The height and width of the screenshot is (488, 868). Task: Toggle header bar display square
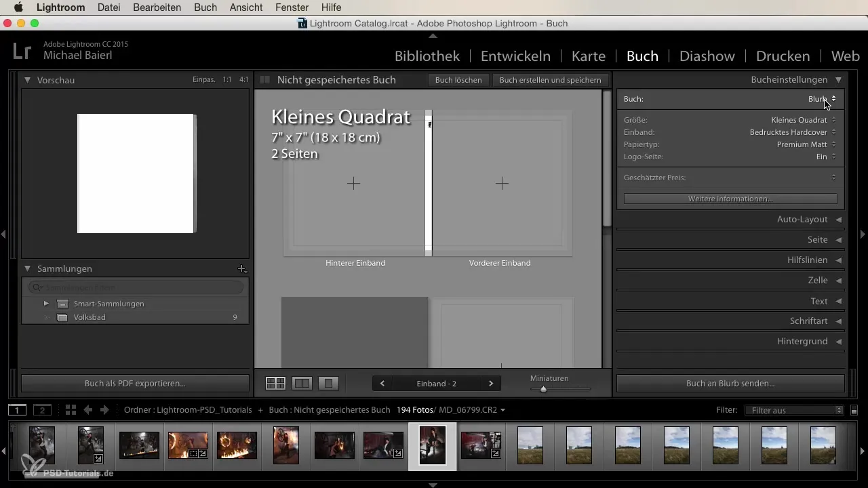265,80
